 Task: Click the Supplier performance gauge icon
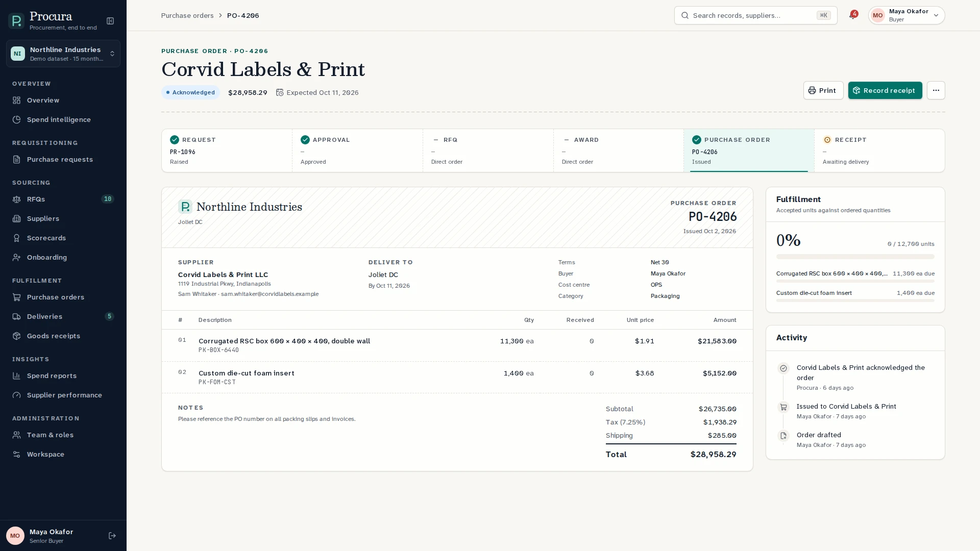click(x=17, y=395)
